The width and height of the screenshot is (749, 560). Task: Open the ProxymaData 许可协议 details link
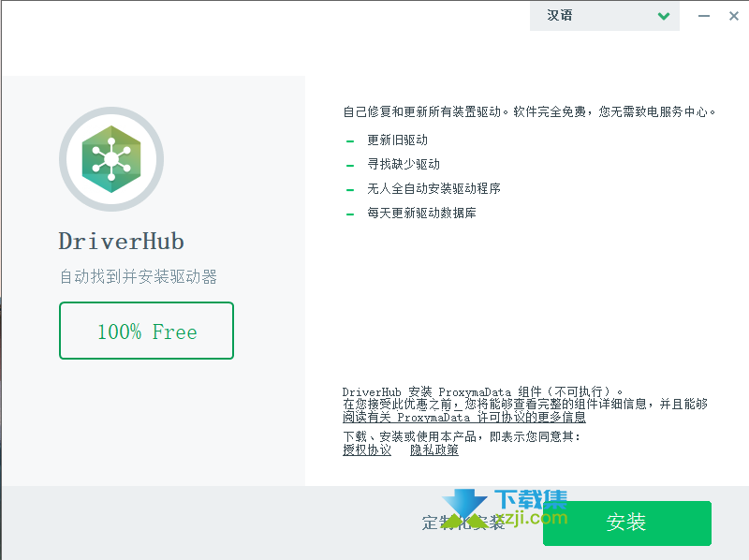pyautogui.click(x=463, y=417)
